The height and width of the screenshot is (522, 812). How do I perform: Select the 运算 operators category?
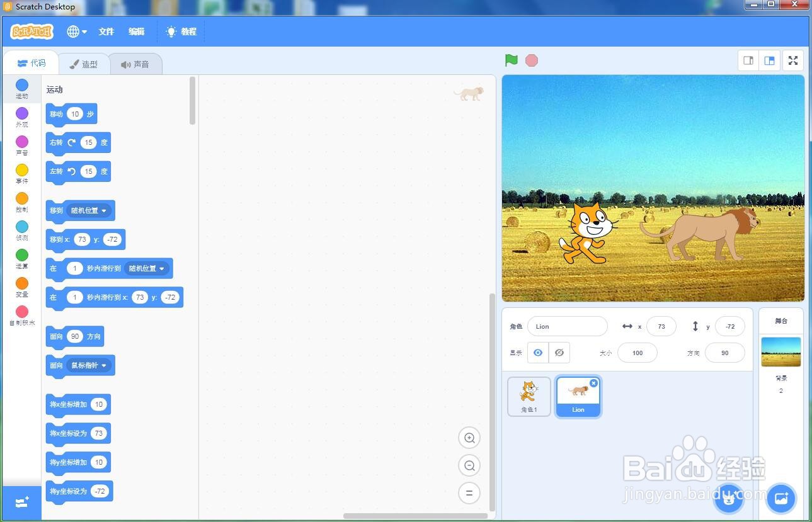click(x=22, y=259)
